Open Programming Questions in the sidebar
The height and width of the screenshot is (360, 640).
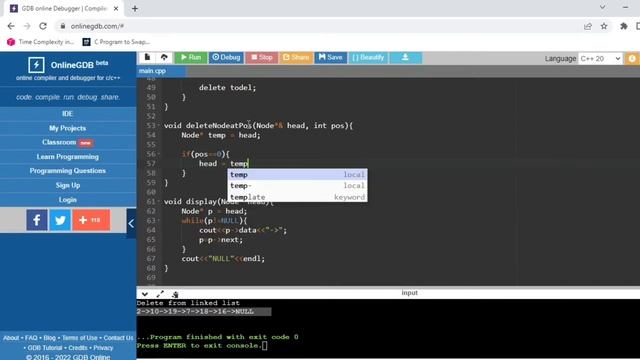click(x=68, y=171)
